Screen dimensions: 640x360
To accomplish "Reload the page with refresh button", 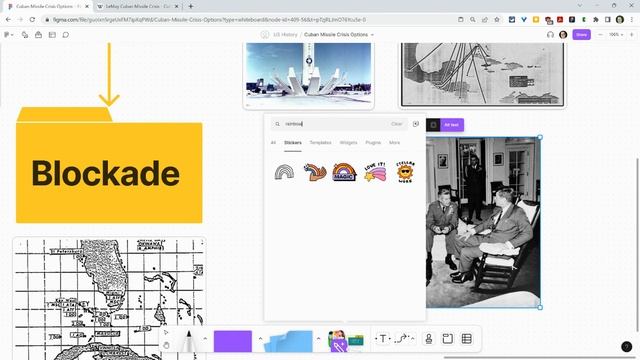I will [32, 19].
